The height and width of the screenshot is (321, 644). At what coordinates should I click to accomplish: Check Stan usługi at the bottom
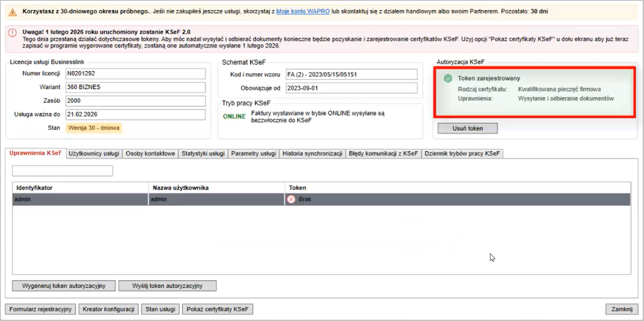(160, 309)
